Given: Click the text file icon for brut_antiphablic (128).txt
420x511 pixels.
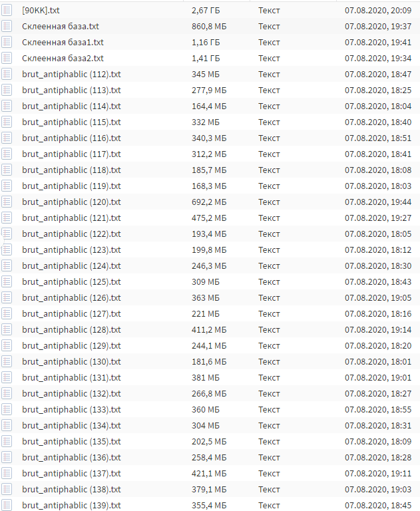Looking at the screenshot, I should [7, 329].
